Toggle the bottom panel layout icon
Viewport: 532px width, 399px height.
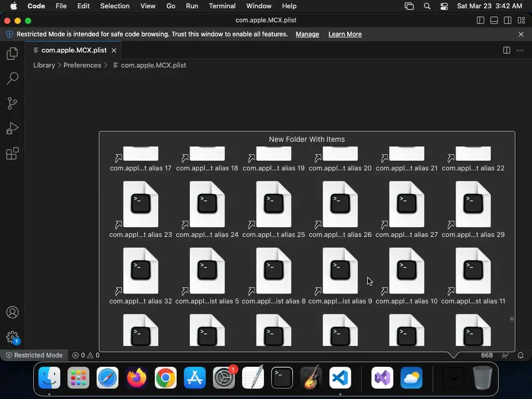click(x=494, y=20)
